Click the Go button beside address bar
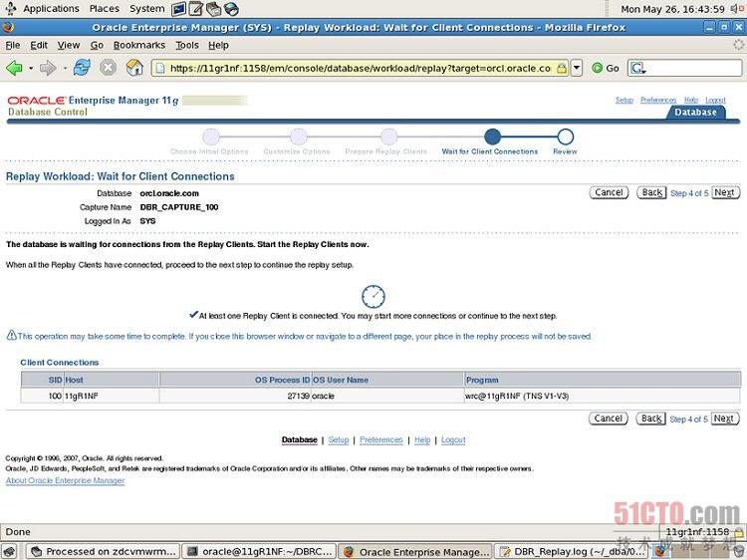747x560 pixels. point(606,68)
